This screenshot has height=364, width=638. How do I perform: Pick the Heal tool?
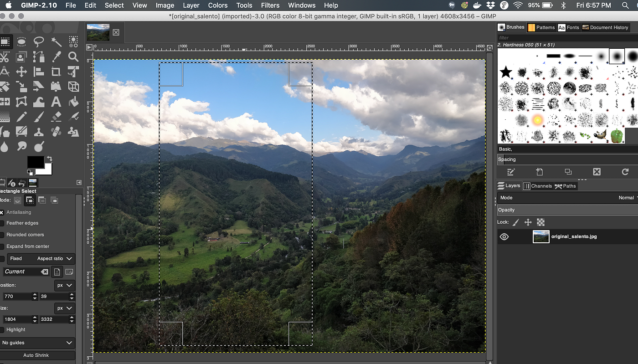point(56,132)
